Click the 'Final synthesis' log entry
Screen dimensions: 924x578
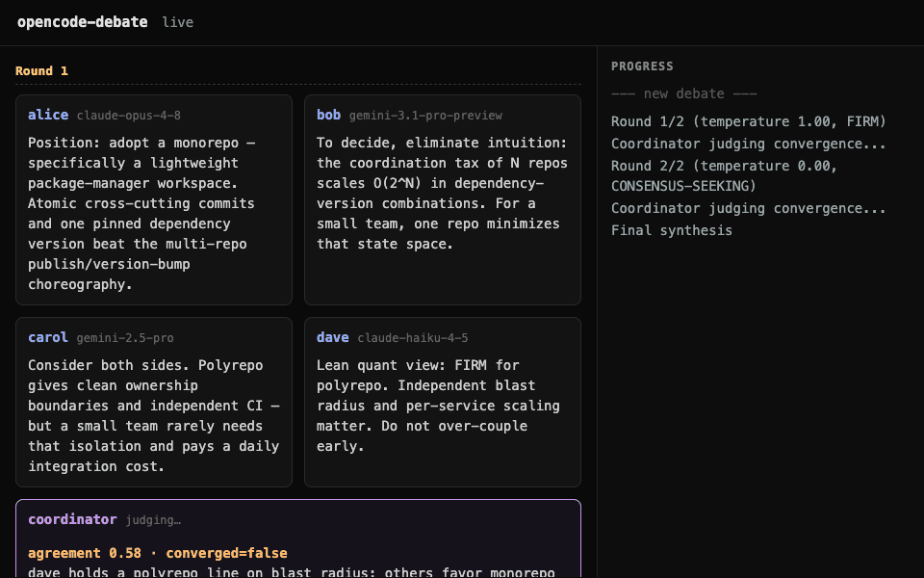(x=672, y=230)
